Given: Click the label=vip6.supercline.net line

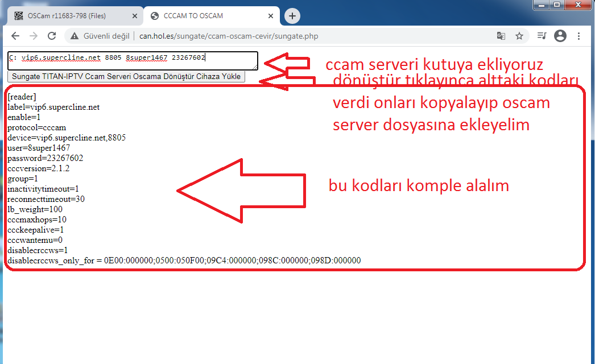Looking at the screenshot, I should 53,107.
